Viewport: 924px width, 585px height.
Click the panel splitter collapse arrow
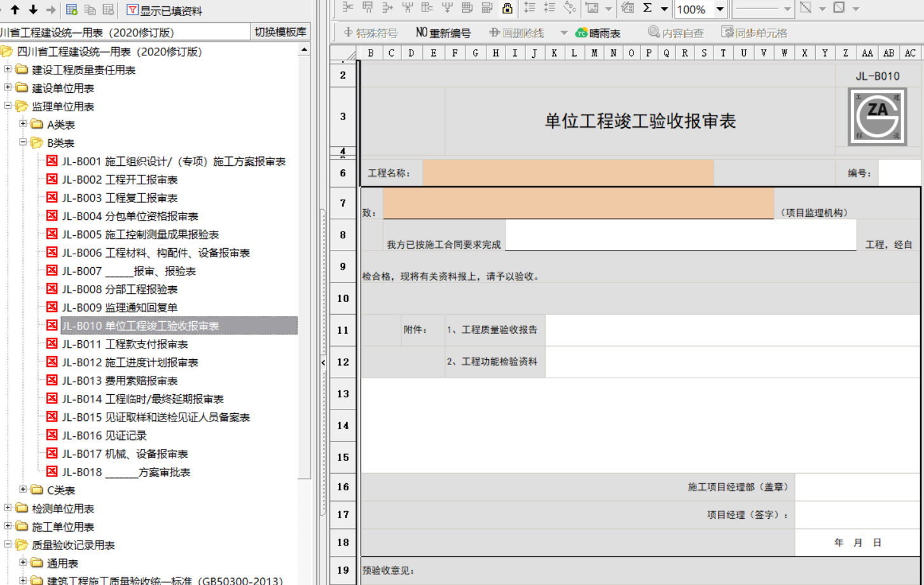323,362
